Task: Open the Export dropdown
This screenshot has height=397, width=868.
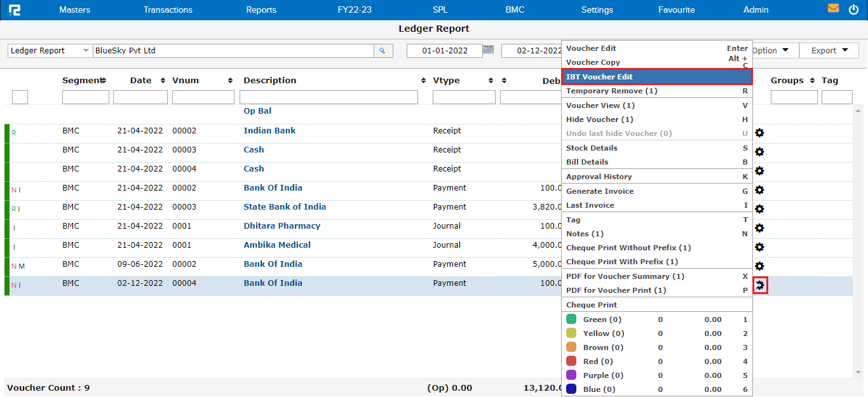Action: pos(829,51)
